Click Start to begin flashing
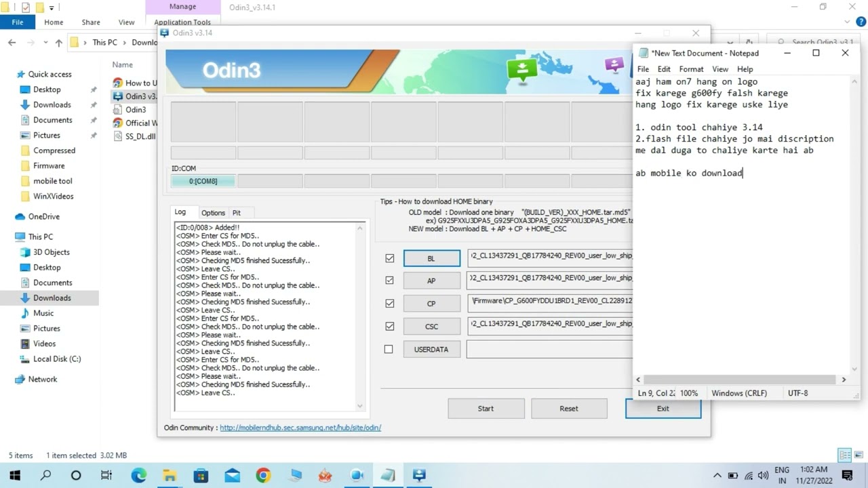This screenshot has height=488, width=868. tap(486, 409)
